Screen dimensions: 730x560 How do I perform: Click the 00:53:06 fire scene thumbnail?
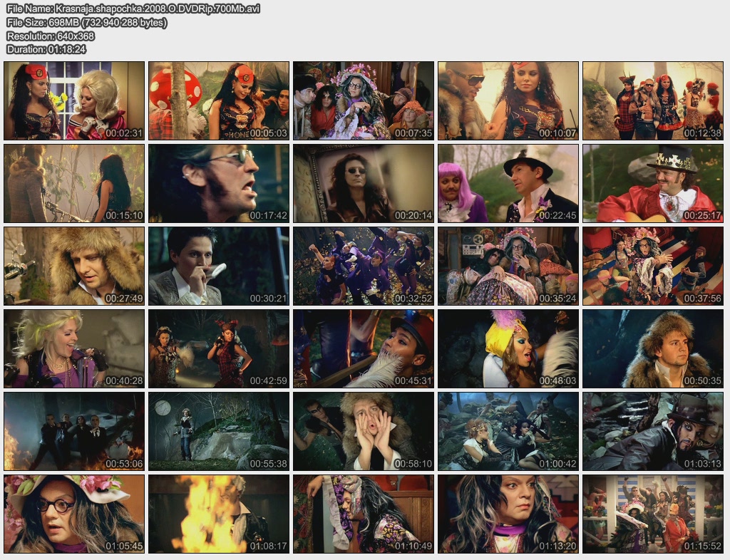[74, 431]
